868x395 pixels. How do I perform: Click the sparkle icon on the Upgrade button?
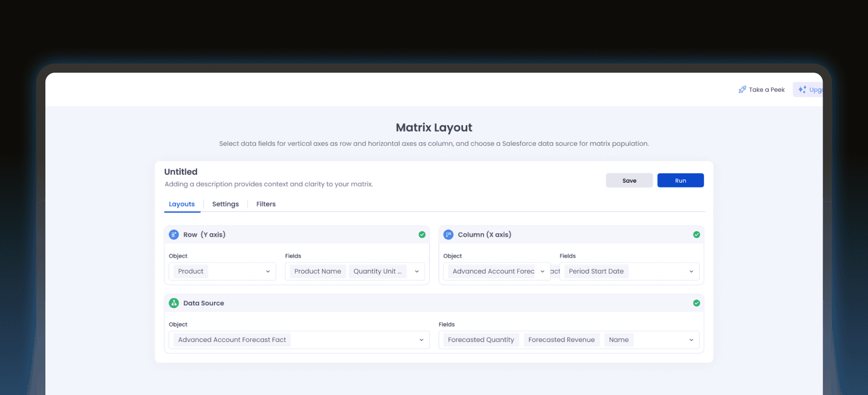coord(802,89)
